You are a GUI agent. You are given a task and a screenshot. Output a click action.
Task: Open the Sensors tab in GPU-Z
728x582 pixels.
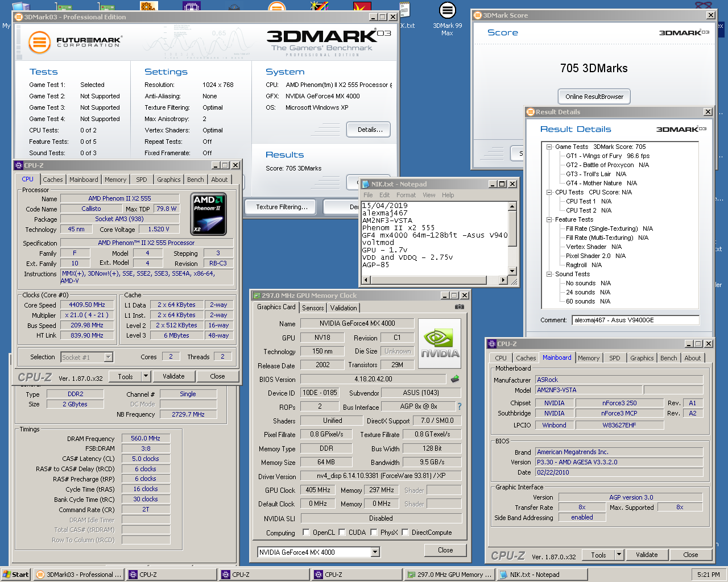point(313,308)
